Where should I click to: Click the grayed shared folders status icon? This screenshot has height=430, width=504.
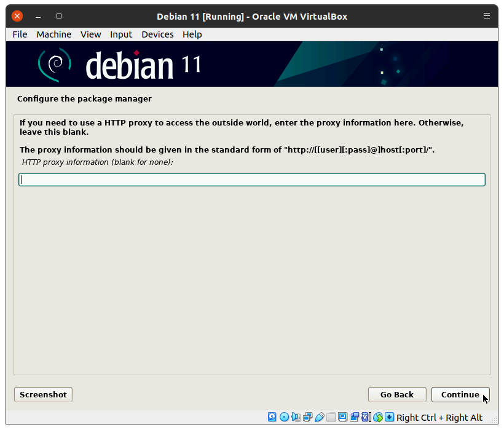331,417
